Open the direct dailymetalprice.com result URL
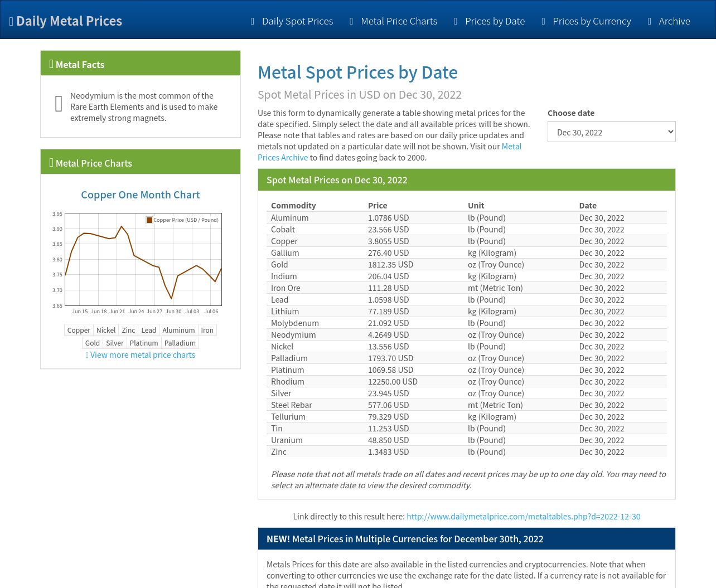The height and width of the screenshot is (588, 716). coord(523,516)
